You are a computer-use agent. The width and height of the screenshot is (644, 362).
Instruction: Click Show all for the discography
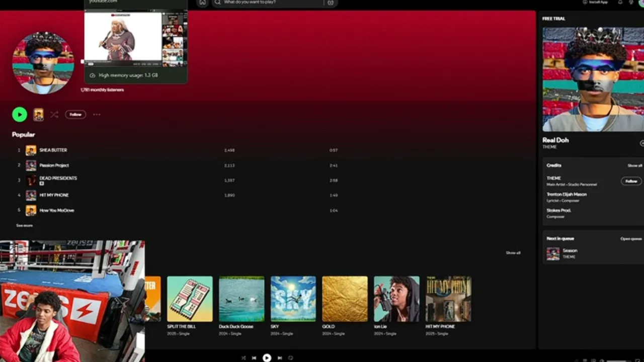click(x=513, y=253)
